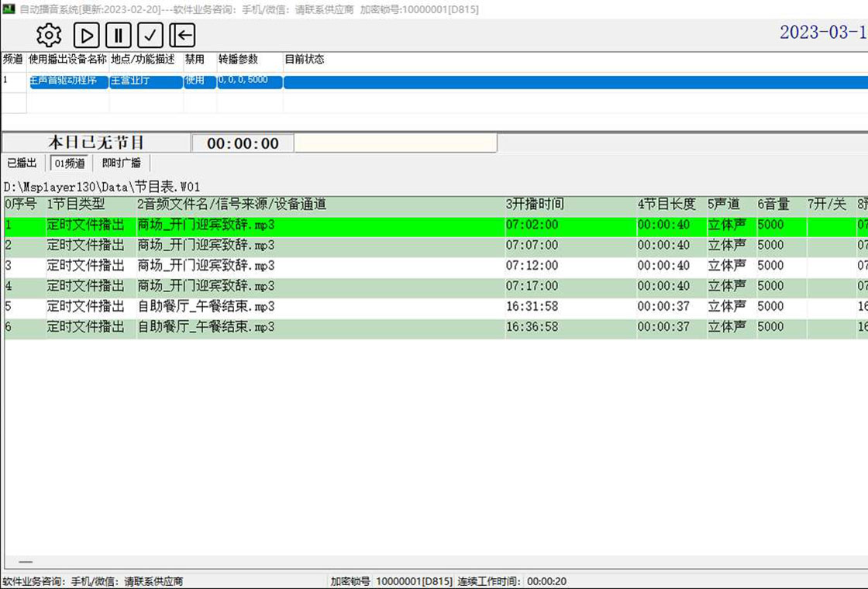The height and width of the screenshot is (589, 868).
Task: Click the 加密锁号 status bar label
Action: [350, 581]
